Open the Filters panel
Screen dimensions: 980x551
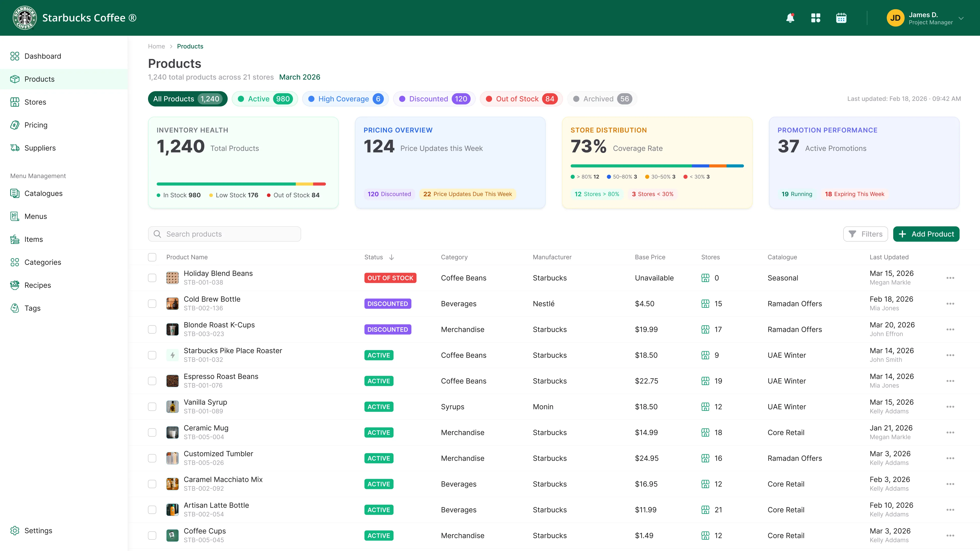tap(865, 234)
